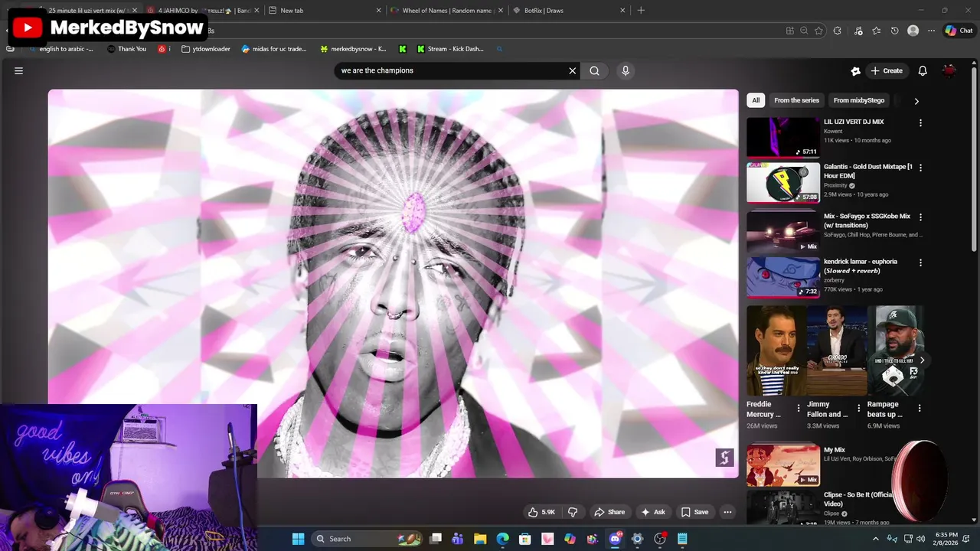Clear the search box text

(572, 70)
